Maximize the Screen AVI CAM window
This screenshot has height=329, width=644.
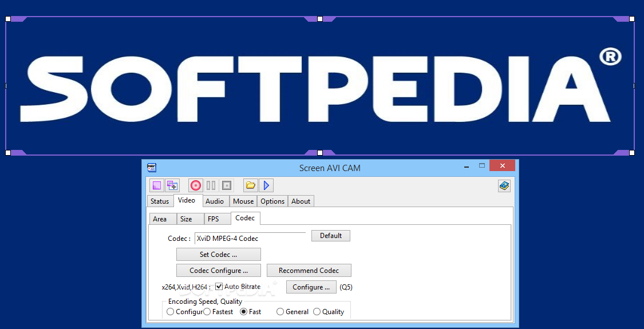(482, 166)
